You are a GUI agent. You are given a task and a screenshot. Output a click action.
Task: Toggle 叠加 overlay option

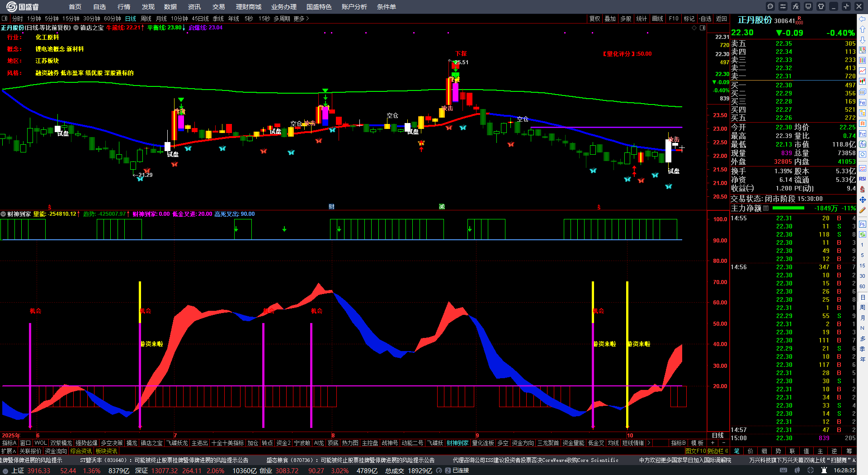click(x=610, y=19)
